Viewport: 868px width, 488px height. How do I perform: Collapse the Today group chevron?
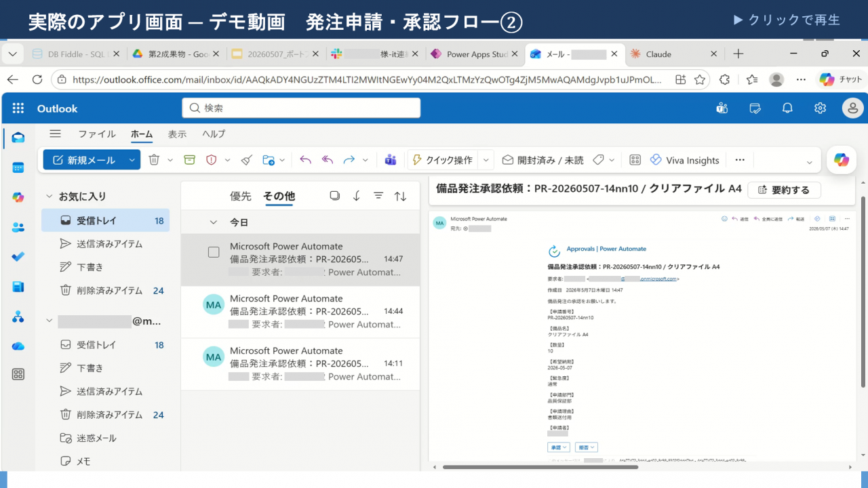coord(214,222)
